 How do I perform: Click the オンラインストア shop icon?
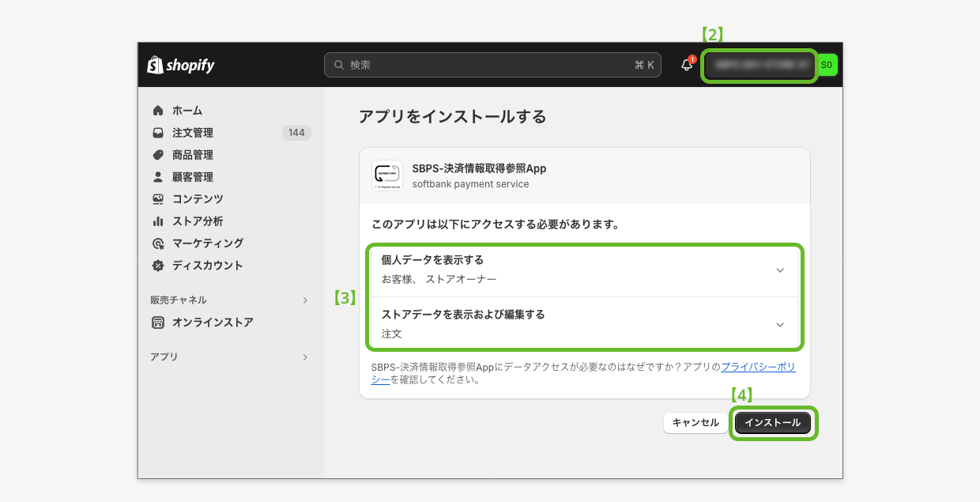(158, 323)
